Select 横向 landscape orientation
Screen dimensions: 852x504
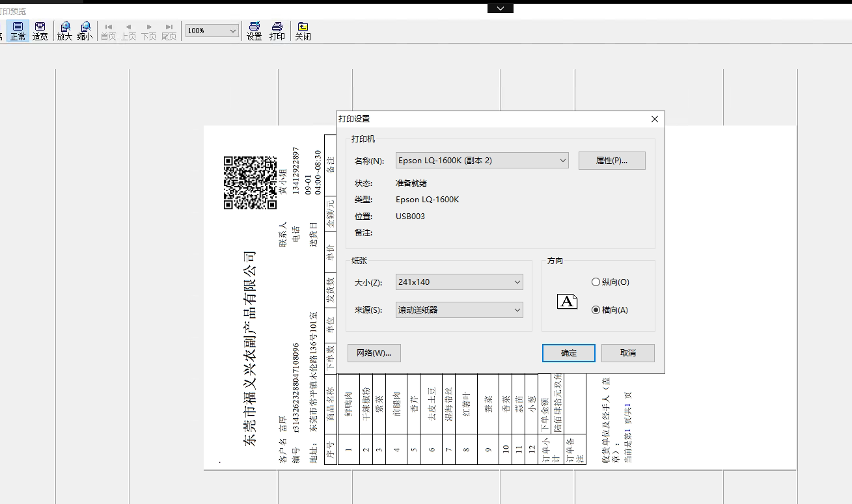point(610,310)
